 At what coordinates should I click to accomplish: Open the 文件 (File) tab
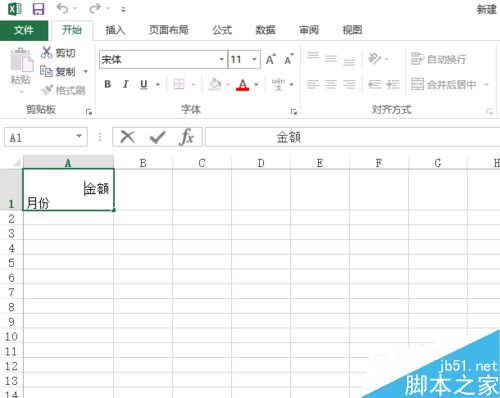click(24, 30)
